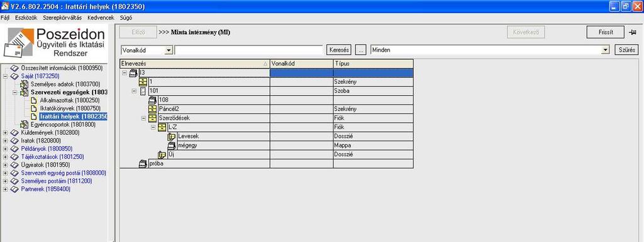
Task: Open the Fájl menu
Action: pyautogui.click(x=5, y=18)
